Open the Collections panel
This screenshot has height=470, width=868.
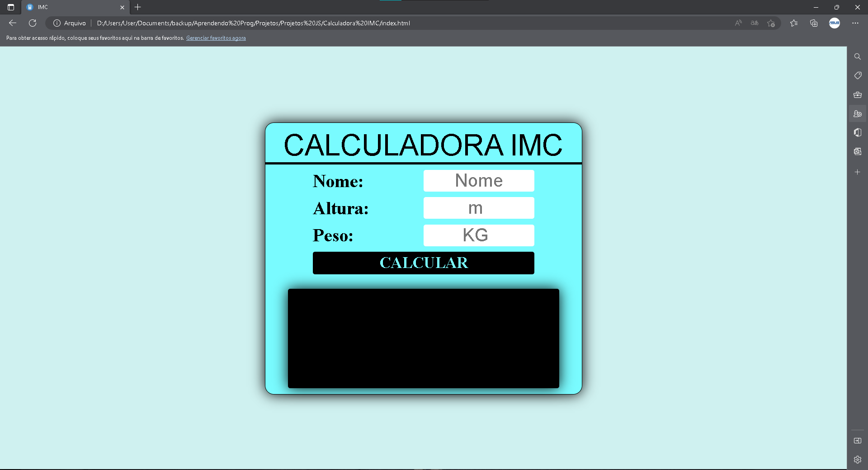tap(814, 23)
